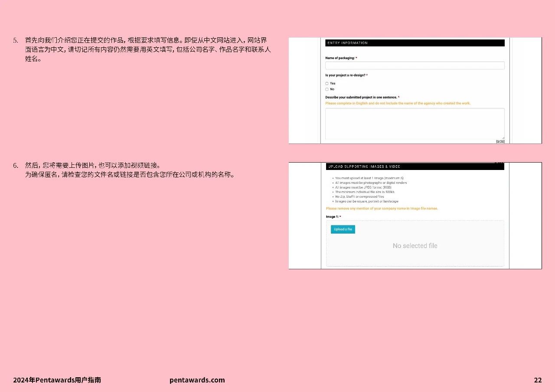
Task: Click orange 'Please remove any mention of your company name'
Action: point(382,209)
